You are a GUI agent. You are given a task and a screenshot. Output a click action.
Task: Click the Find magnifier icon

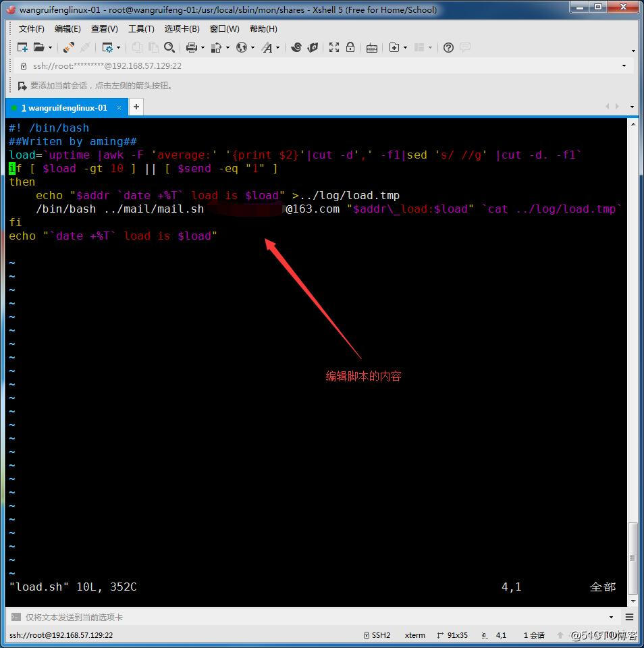(169, 47)
